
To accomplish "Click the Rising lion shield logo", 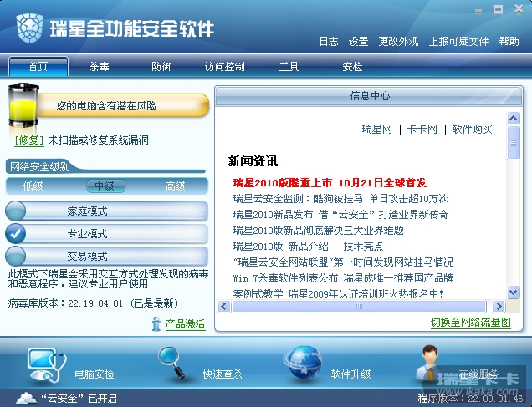I will [29, 28].
